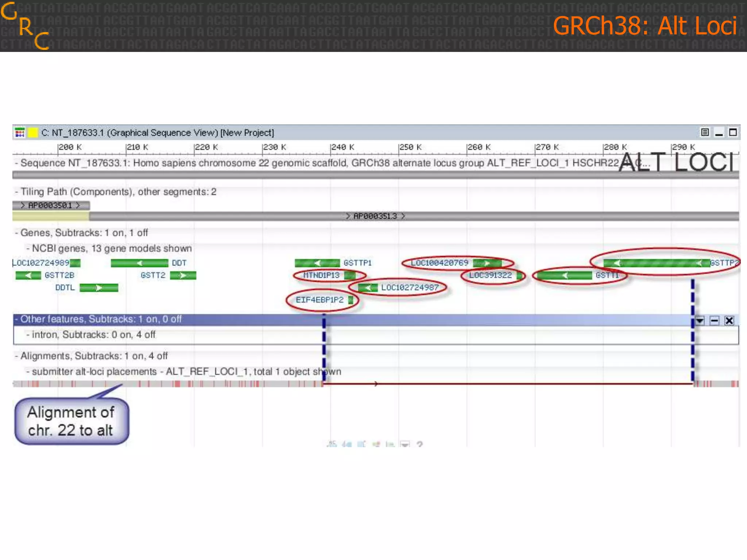Click the EIF4EBP1P2 gene label
The width and height of the screenshot is (747, 560).
pyautogui.click(x=320, y=300)
